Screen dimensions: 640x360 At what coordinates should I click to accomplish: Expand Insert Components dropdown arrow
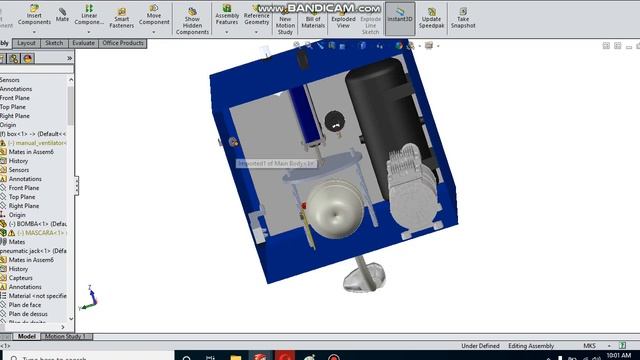34,32
